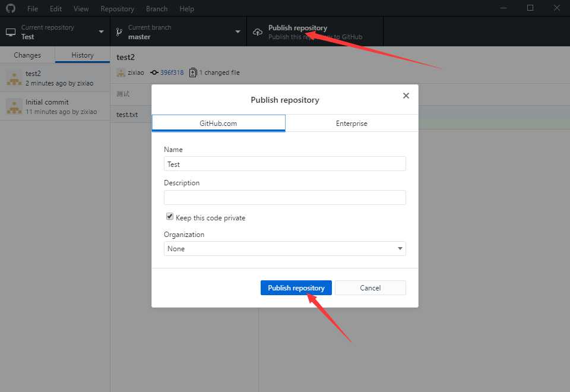The width and height of the screenshot is (570, 392).
Task: Click the Cancel button
Action: point(370,287)
